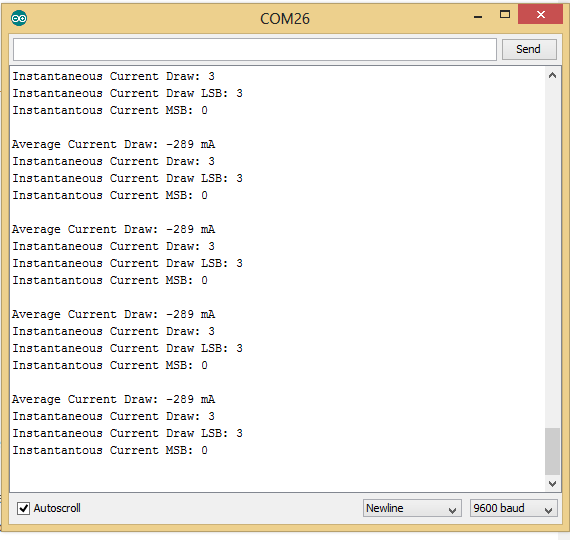This screenshot has height=540, width=570.
Task: Click the top 'Instantaneous Current Draw: 3' line
Action: pyautogui.click(x=113, y=76)
